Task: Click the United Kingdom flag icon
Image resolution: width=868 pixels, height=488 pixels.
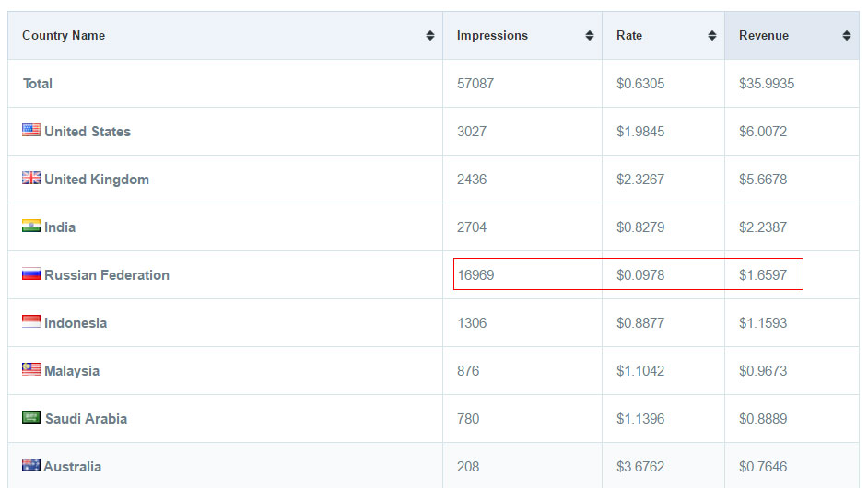Action: 31,178
